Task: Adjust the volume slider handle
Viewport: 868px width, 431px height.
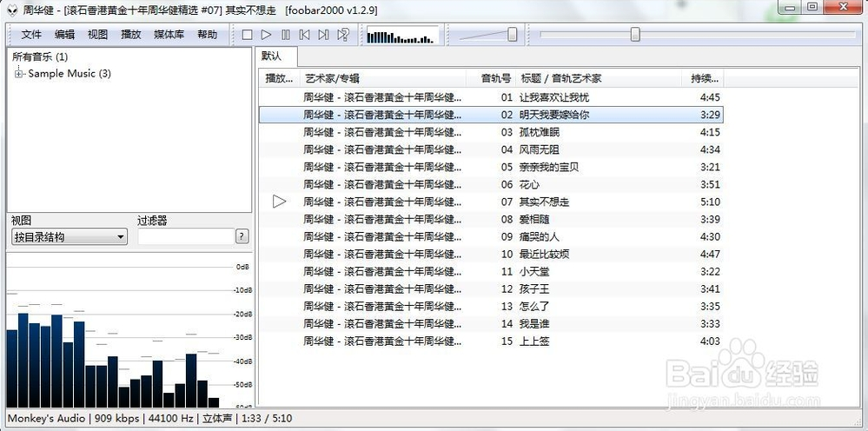Action: pyautogui.click(x=513, y=35)
